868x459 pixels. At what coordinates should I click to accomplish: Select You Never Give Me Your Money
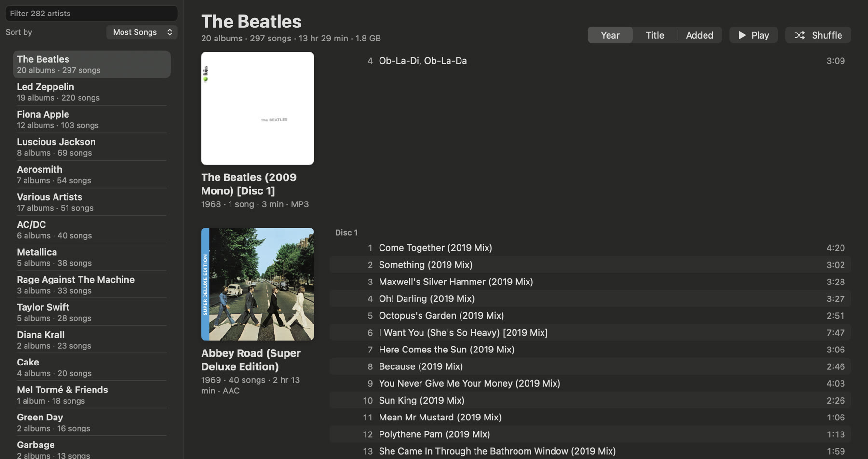click(x=590, y=383)
